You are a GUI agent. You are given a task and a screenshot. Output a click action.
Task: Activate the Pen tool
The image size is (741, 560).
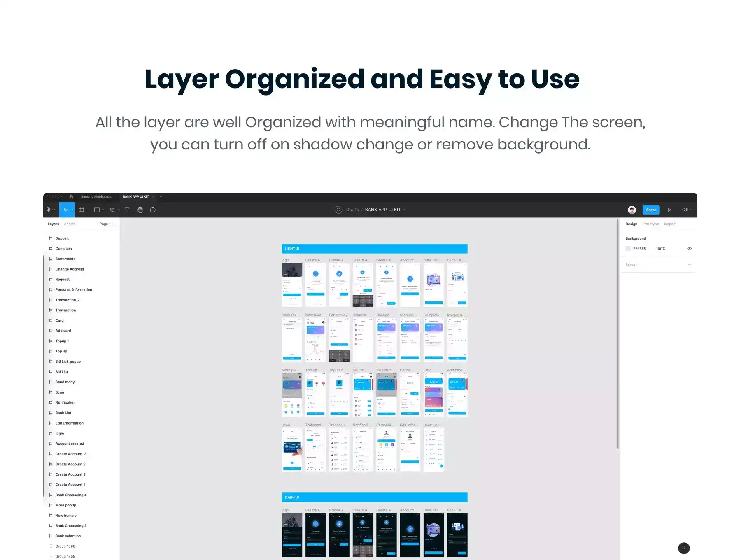click(112, 210)
